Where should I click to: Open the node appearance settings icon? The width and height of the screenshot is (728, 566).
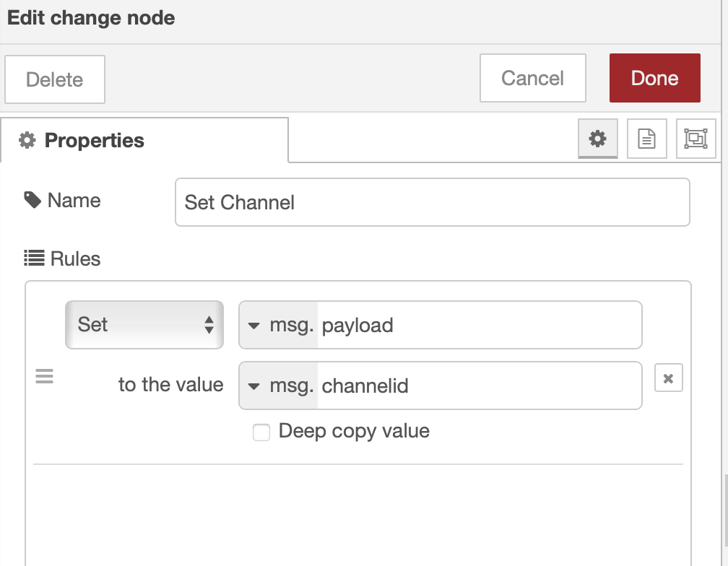(x=695, y=139)
